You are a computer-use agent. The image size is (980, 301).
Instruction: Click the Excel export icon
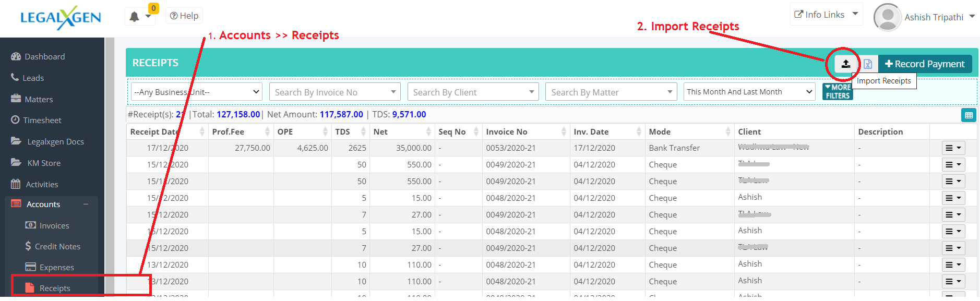[867, 64]
